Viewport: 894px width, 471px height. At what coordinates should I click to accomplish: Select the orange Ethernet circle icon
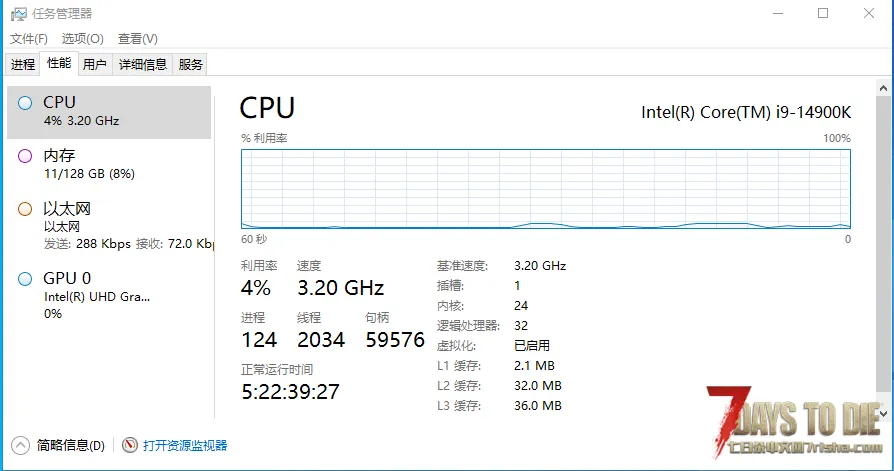(x=25, y=209)
